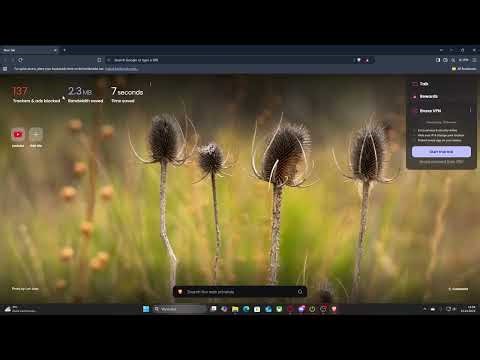The width and height of the screenshot is (480, 360).
Task: Click the Brave logo inside bottom search box
Action: click(180, 292)
